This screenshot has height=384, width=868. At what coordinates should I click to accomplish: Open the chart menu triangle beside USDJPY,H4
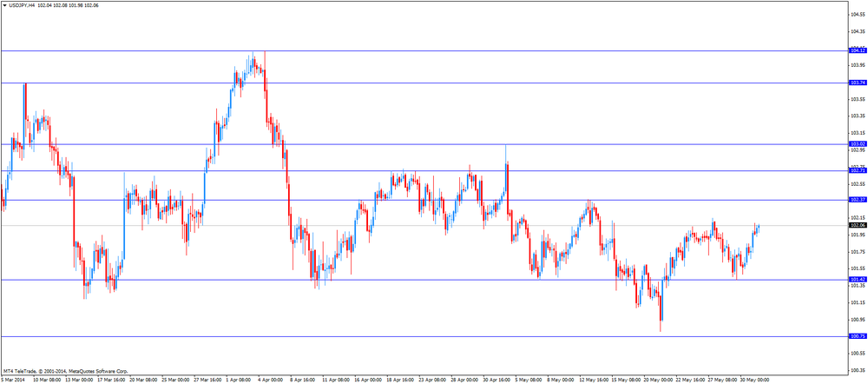[5, 4]
